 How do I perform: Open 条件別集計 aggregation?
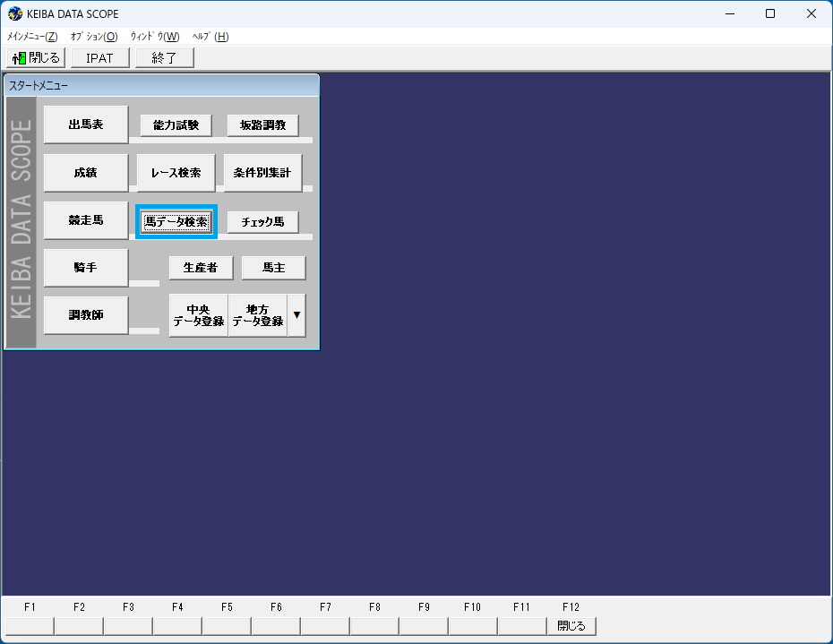coord(263,173)
